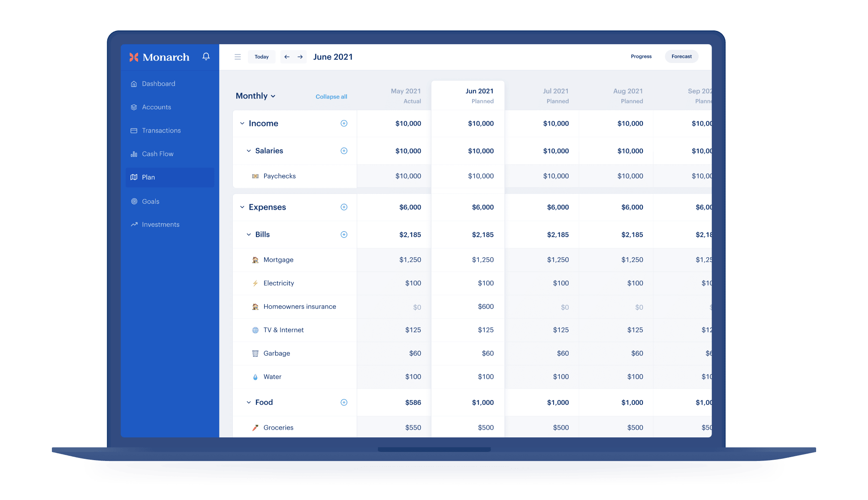Click Jul 2021 Homeowners insurance $0 cell
This screenshot has width=868, height=500.
542,307
